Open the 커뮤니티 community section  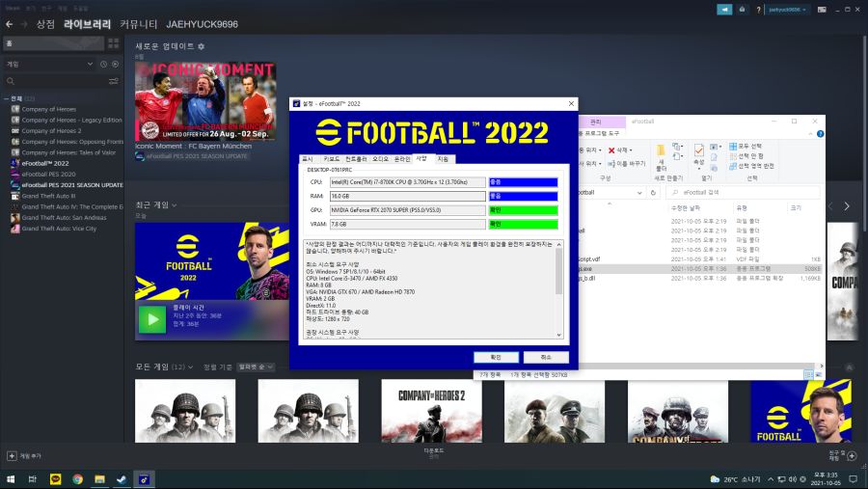coord(138,24)
